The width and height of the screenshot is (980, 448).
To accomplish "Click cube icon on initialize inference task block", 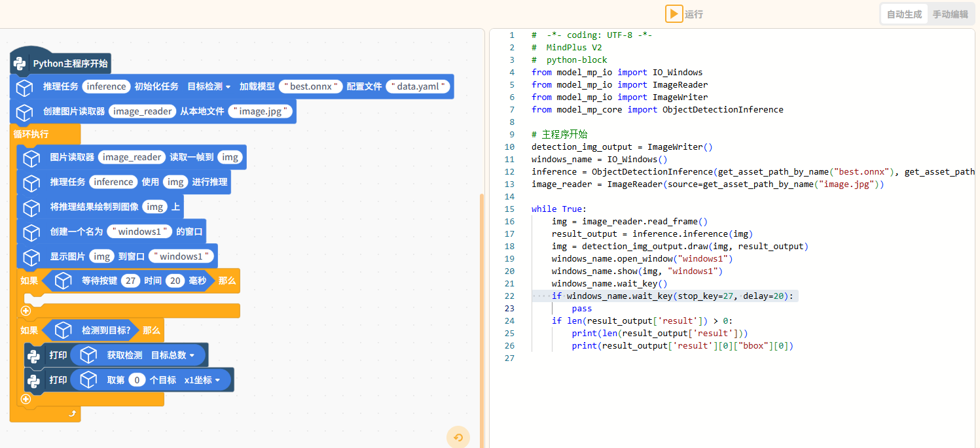I will click(x=24, y=87).
